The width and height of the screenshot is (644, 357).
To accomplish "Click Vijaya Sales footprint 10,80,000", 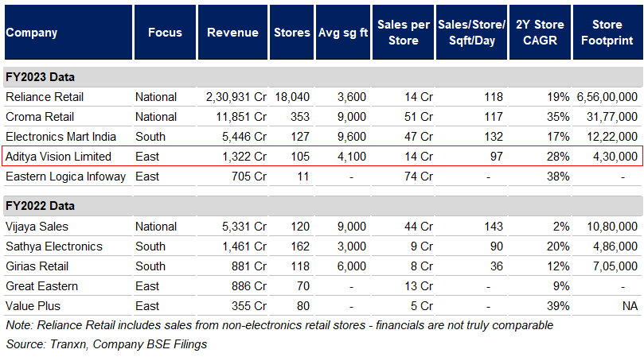I will [x=612, y=227].
